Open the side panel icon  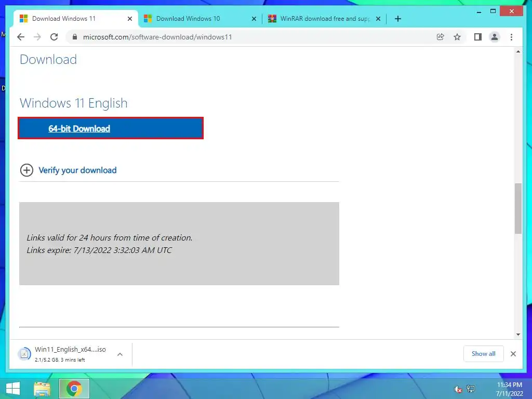click(478, 37)
